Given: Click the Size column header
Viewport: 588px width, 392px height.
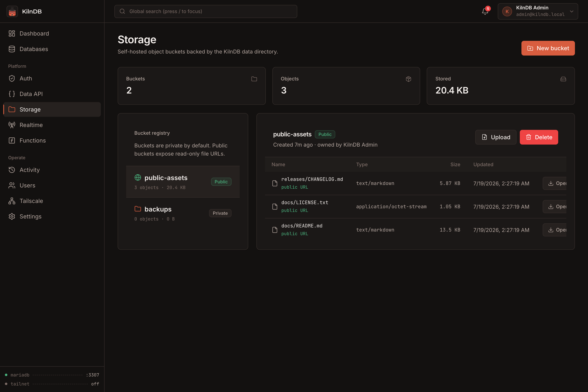Looking at the screenshot, I should (455, 165).
